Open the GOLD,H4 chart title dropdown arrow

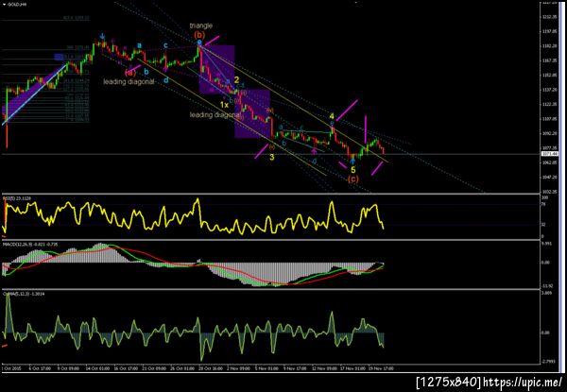click(4, 5)
